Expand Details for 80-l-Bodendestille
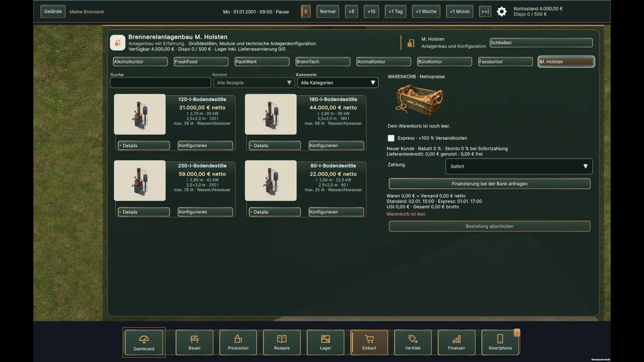 [275, 212]
